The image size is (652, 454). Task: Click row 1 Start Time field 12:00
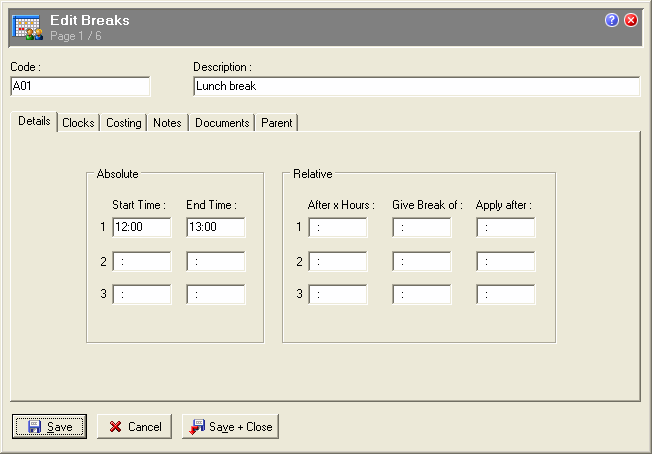(141, 228)
